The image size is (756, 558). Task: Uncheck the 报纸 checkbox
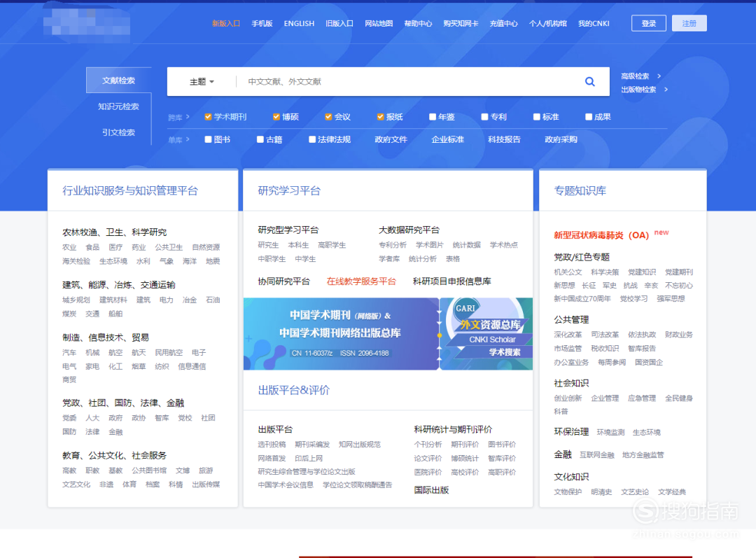click(380, 117)
